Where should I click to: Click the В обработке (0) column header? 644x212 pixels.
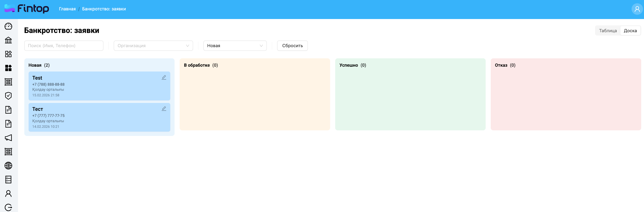coord(201,65)
